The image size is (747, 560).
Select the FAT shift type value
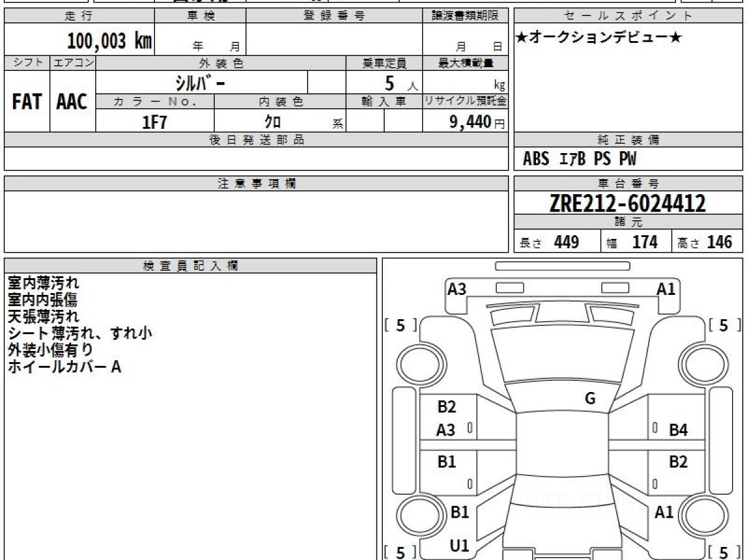tap(27, 102)
